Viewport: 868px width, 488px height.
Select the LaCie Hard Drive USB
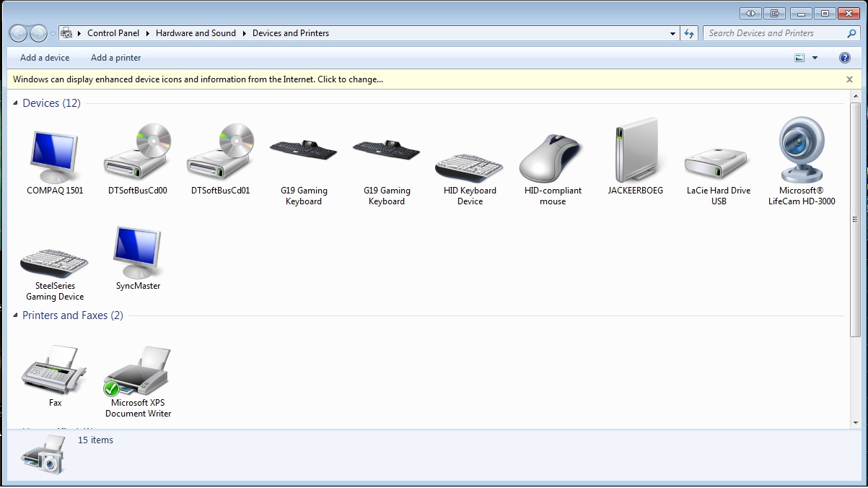718,175
